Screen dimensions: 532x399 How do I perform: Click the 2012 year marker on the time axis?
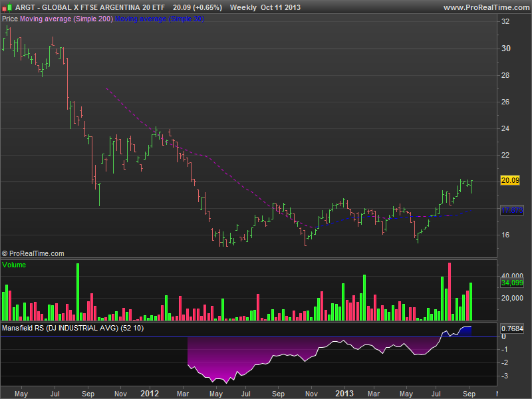(x=150, y=393)
